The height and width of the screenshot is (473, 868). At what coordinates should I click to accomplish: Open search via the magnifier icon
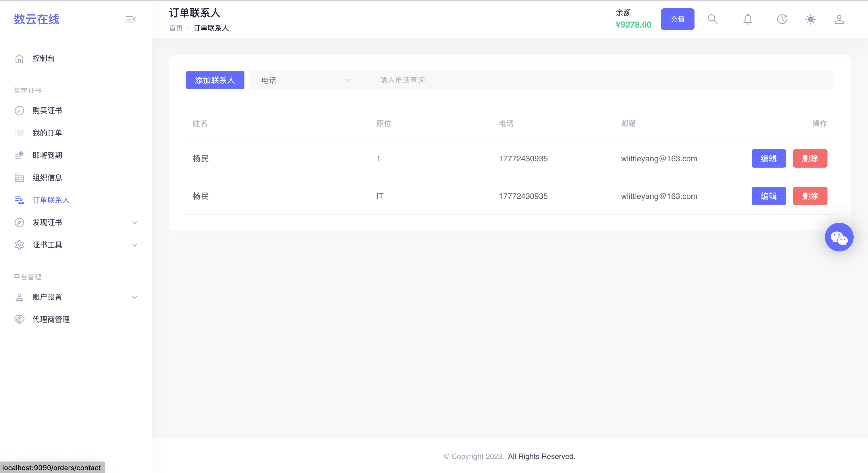point(712,19)
